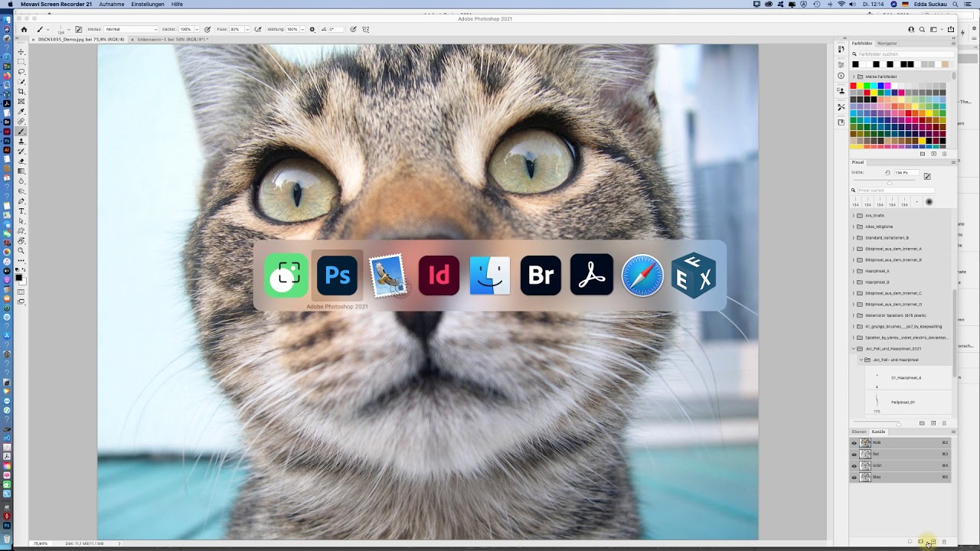Open the Aufnahme menu
980x551 pixels.
click(112, 4)
